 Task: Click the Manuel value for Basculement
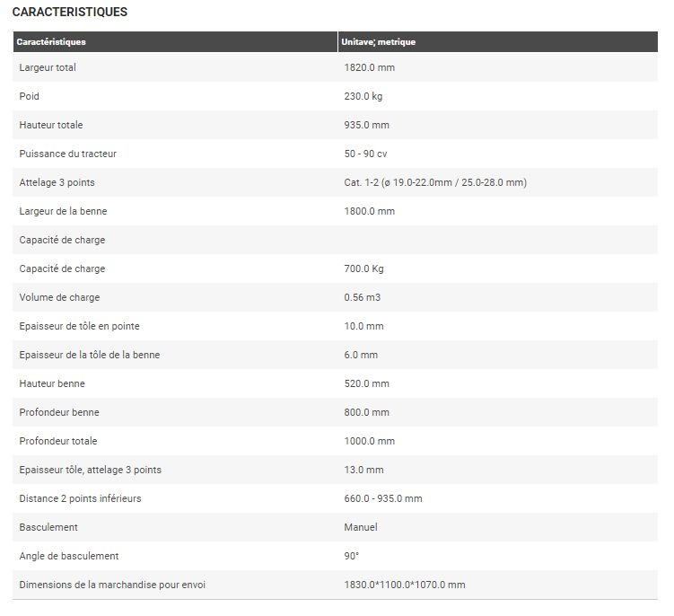click(x=361, y=527)
